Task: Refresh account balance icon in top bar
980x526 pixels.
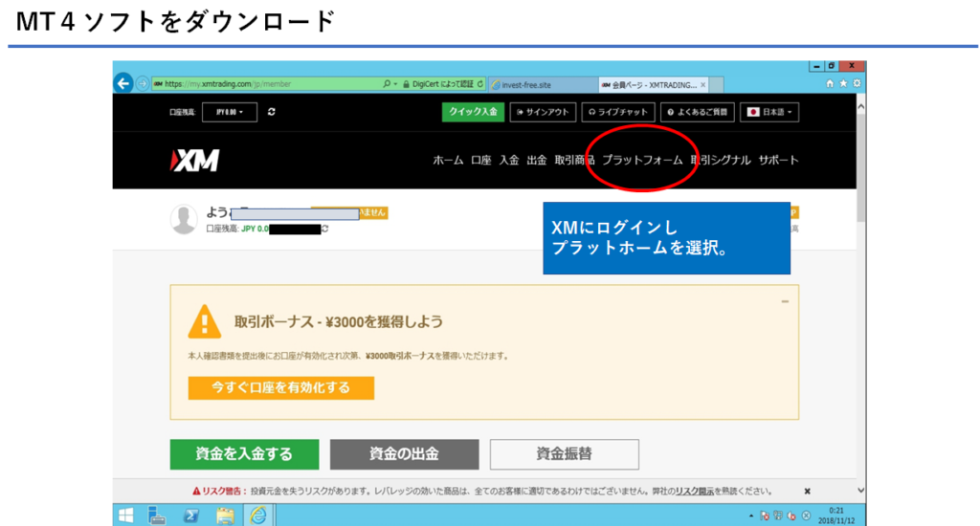Action: [x=271, y=112]
